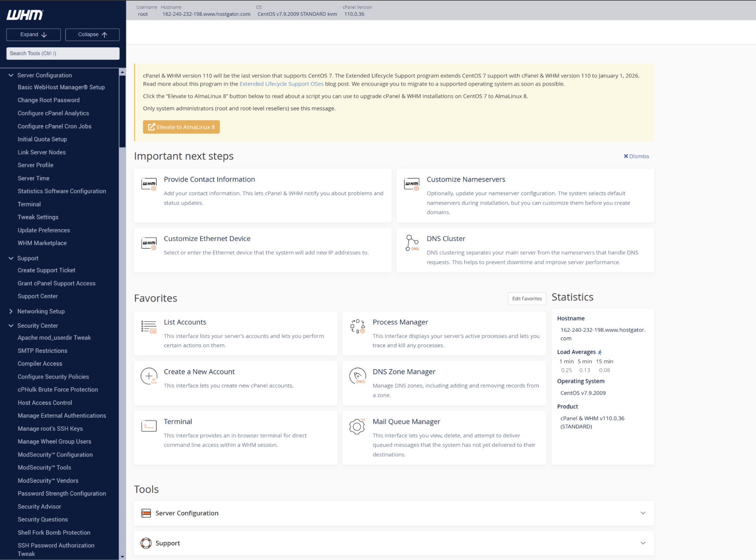Screen dimensions: 756x560
Task: Expand the Networking Setup sidebar group
Action: tap(11, 311)
